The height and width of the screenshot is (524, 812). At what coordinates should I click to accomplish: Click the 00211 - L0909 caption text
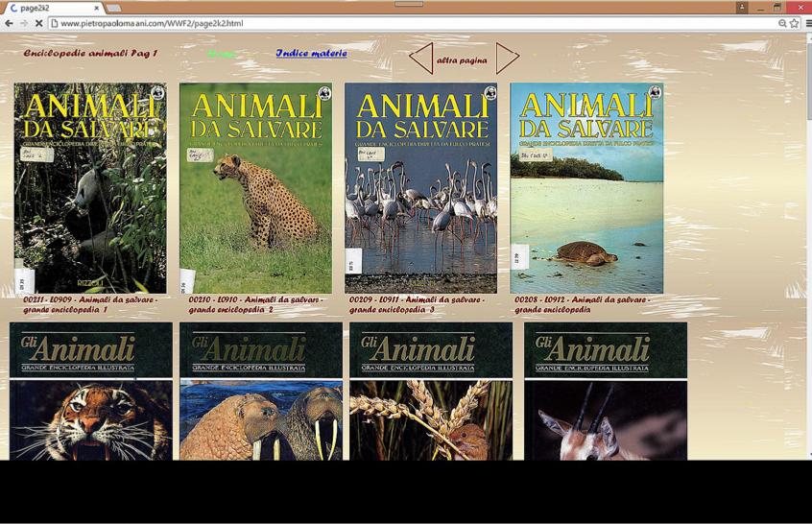tap(90, 304)
